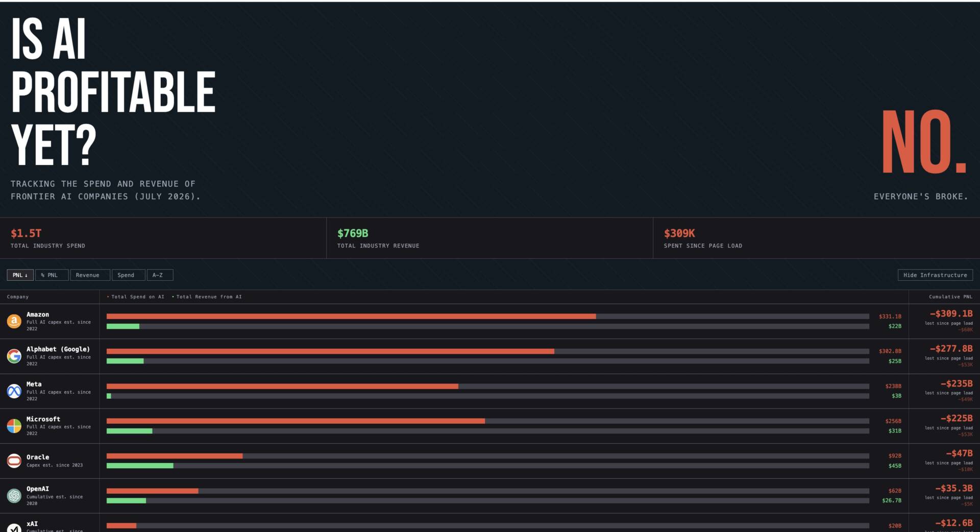Toggle the Hide Infrastructure button
Screen dimensions: 980x532
935,275
